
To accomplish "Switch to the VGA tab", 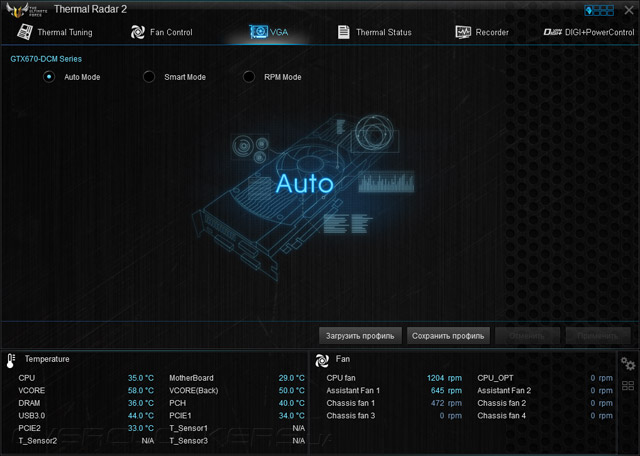I will pyautogui.click(x=269, y=32).
